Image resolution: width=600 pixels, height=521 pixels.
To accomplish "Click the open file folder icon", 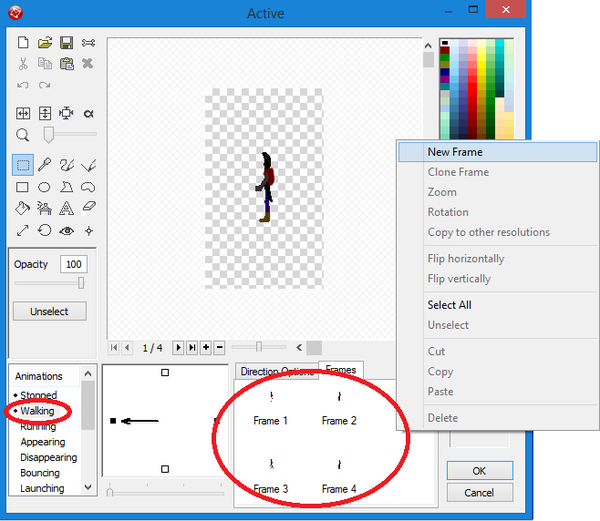I will (x=45, y=43).
